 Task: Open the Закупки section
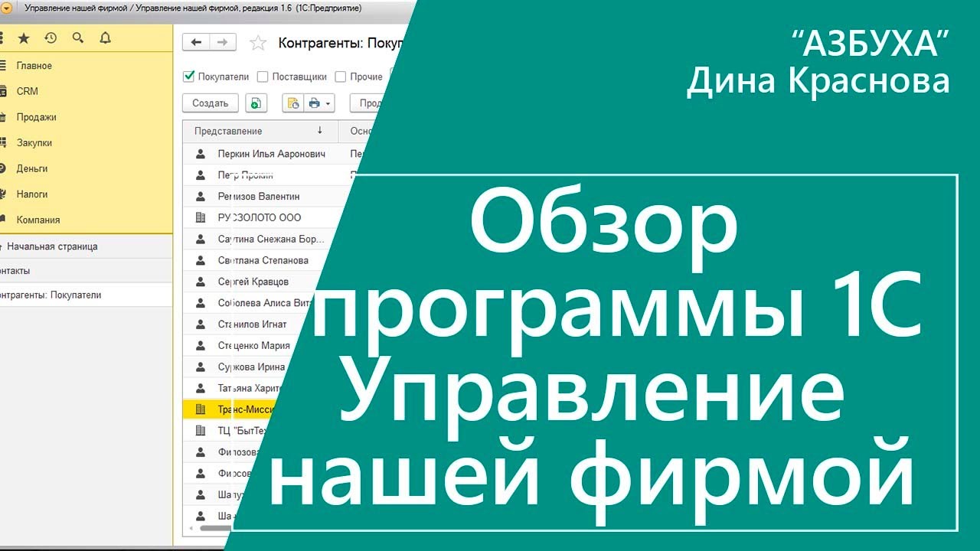(34, 142)
